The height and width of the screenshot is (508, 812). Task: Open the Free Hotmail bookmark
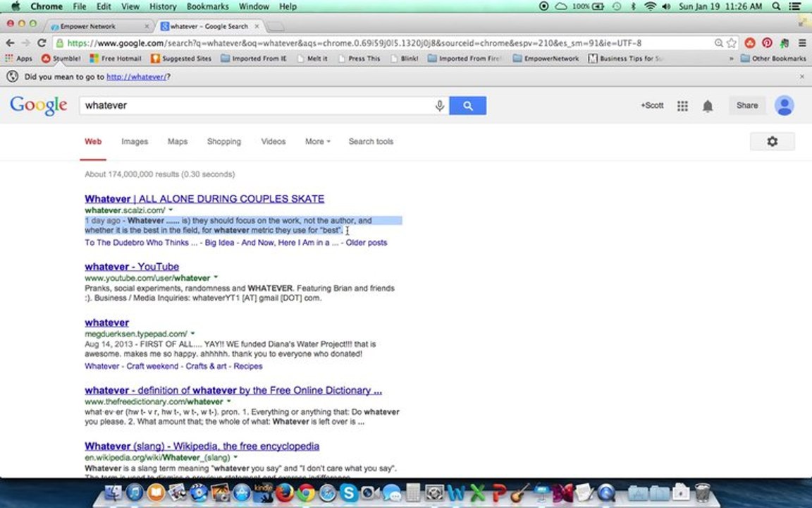click(x=116, y=59)
